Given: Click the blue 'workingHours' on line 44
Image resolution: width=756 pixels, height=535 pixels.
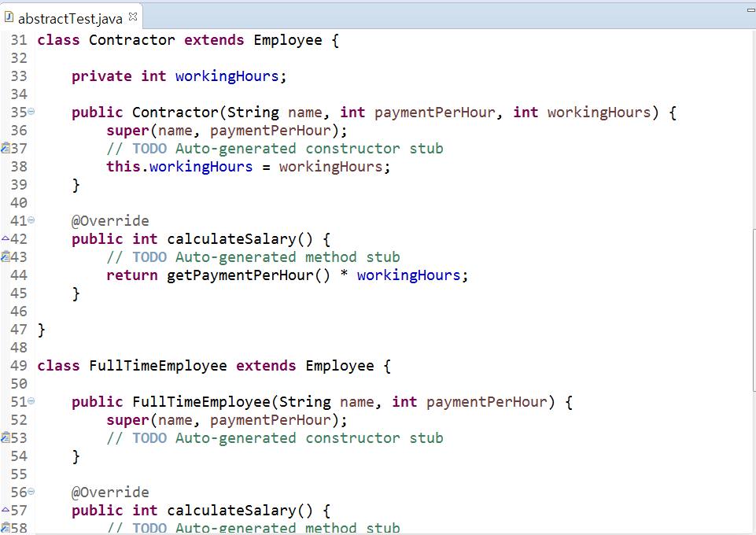Looking at the screenshot, I should click(x=409, y=275).
